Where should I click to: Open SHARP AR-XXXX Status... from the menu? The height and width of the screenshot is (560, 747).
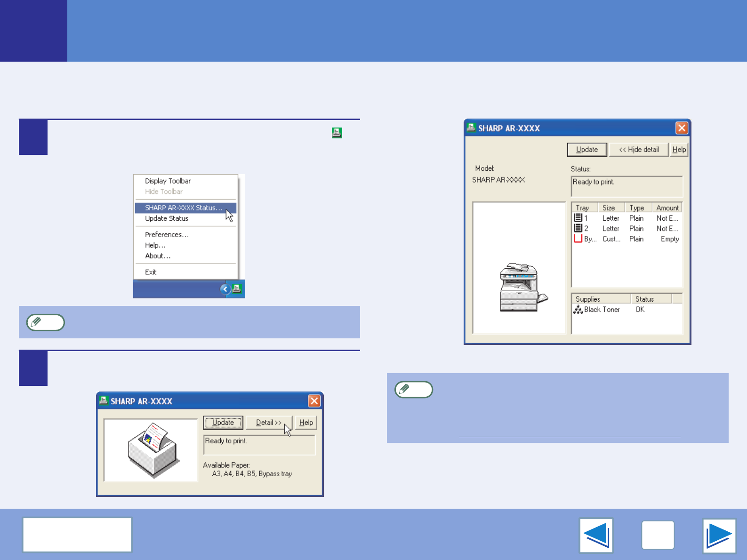click(x=185, y=208)
